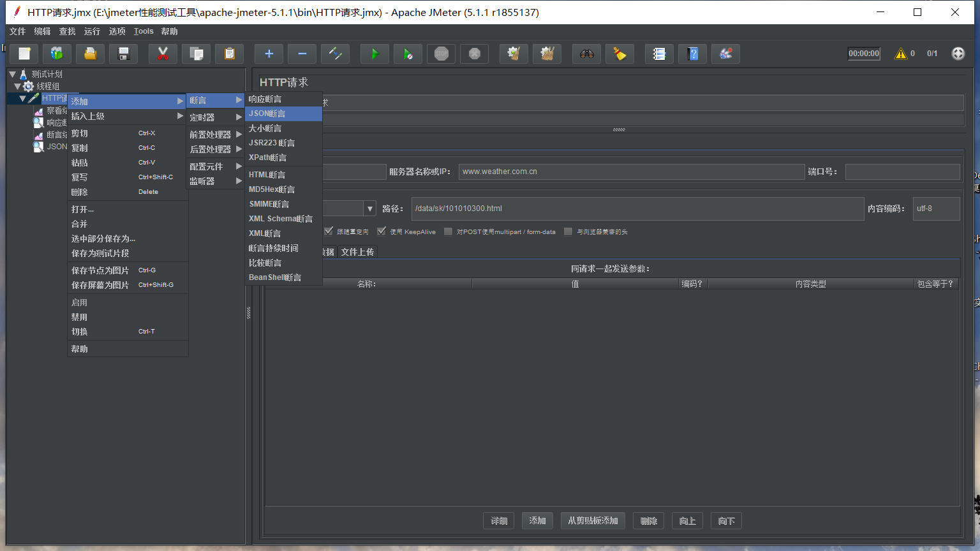Image resolution: width=980 pixels, height=551 pixels.
Task: Open the 前置处理器 submenu
Action: pos(216,135)
